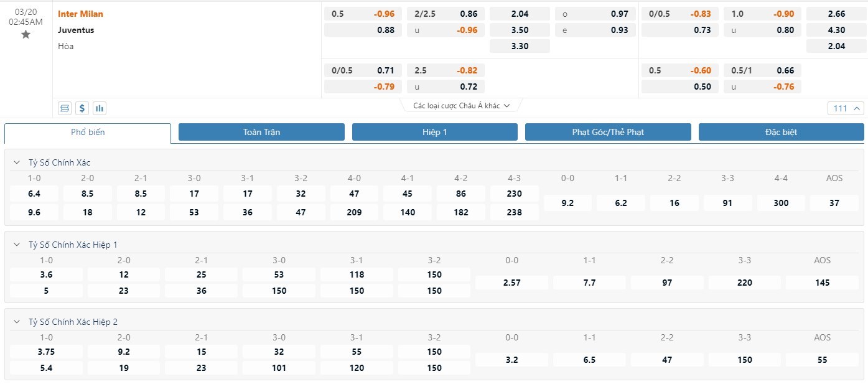This screenshot has height=384, width=868.
Task: Select the first-half 3-3 odds 220
Action: coord(745,283)
